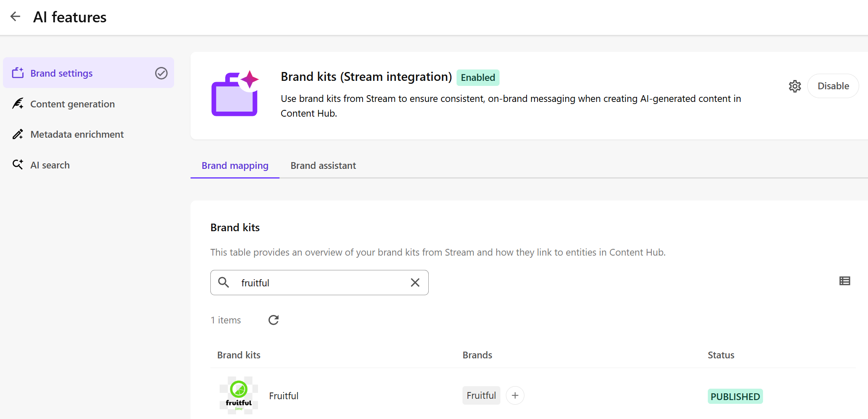Click the Content generation quill icon
The width and height of the screenshot is (868, 419).
[x=18, y=104]
